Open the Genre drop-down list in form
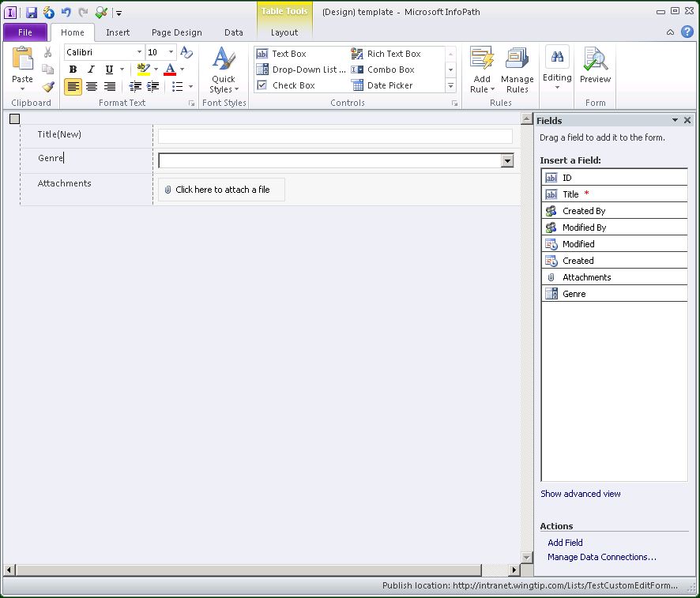The image size is (700, 598). 507,161
